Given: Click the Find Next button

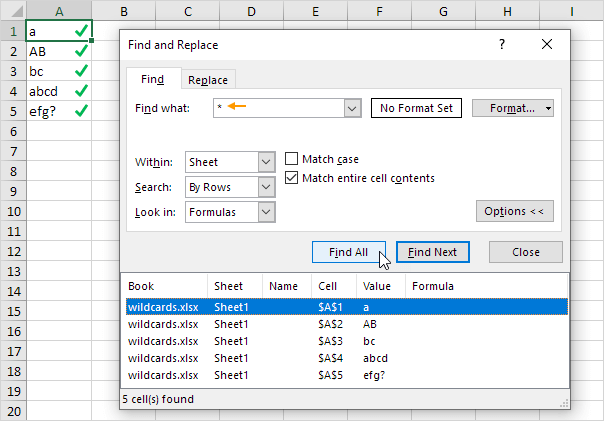Looking at the screenshot, I should pyautogui.click(x=433, y=252).
